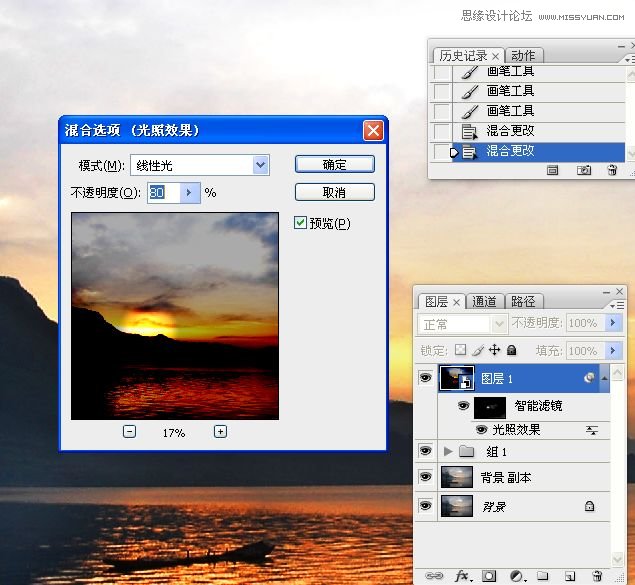Select the last 画笔工具 history entry above 混合更改

[538, 111]
